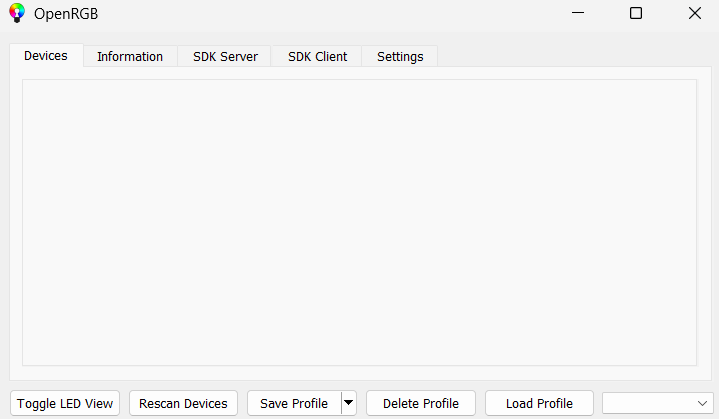The image size is (719, 419).
Task: Click inside the empty profile selection box
Action: coord(647,402)
